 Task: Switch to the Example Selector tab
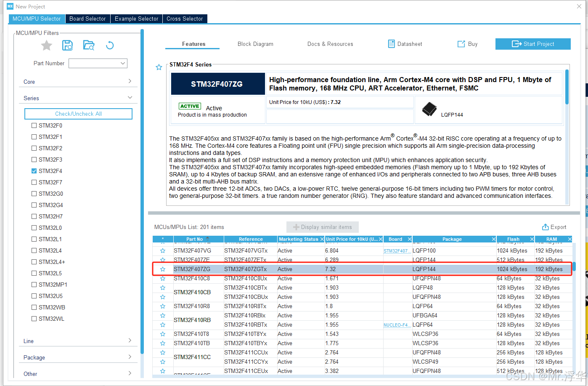[x=136, y=19]
